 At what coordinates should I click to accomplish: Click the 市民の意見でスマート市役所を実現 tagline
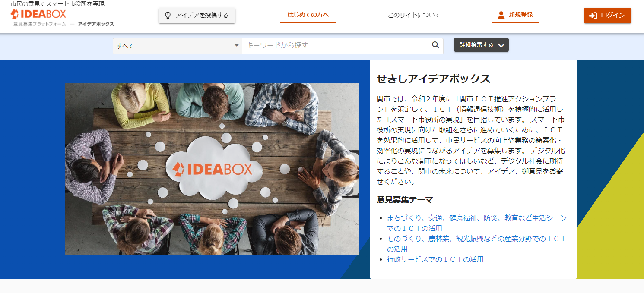[57, 4]
